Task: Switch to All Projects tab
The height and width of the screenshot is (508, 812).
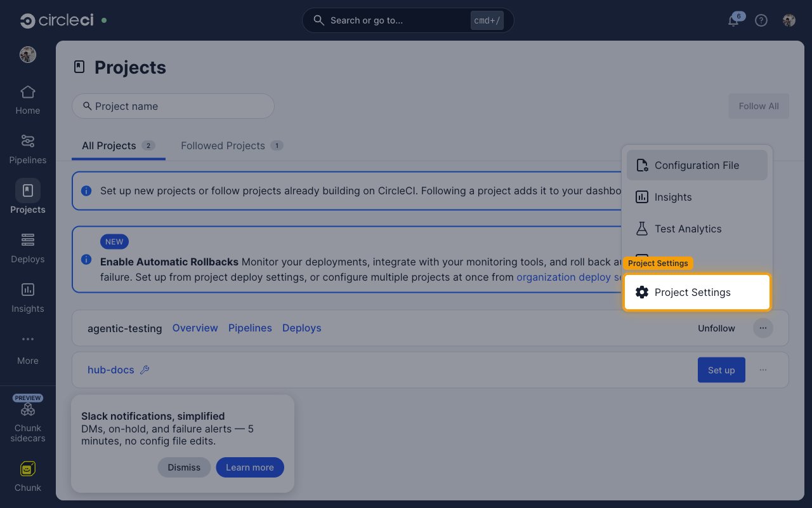Action: click(x=119, y=145)
